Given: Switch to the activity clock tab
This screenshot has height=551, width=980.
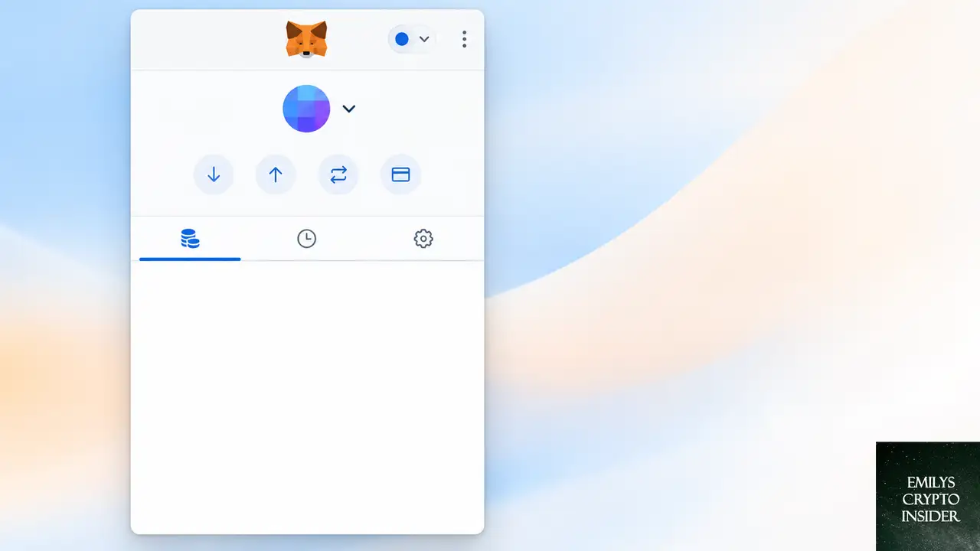Looking at the screenshot, I should (x=306, y=239).
